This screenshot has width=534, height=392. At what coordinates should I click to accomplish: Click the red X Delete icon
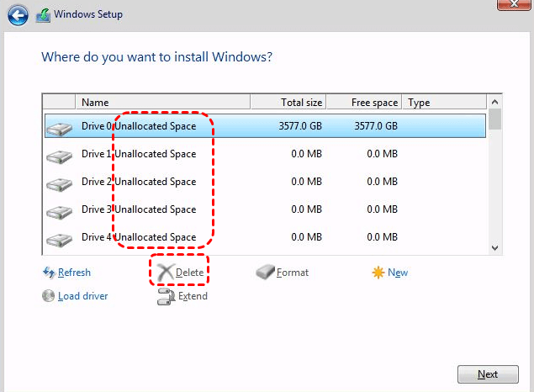(x=166, y=273)
